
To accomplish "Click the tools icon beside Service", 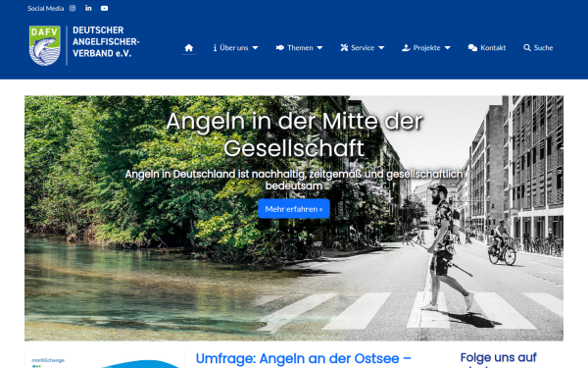I will [344, 48].
